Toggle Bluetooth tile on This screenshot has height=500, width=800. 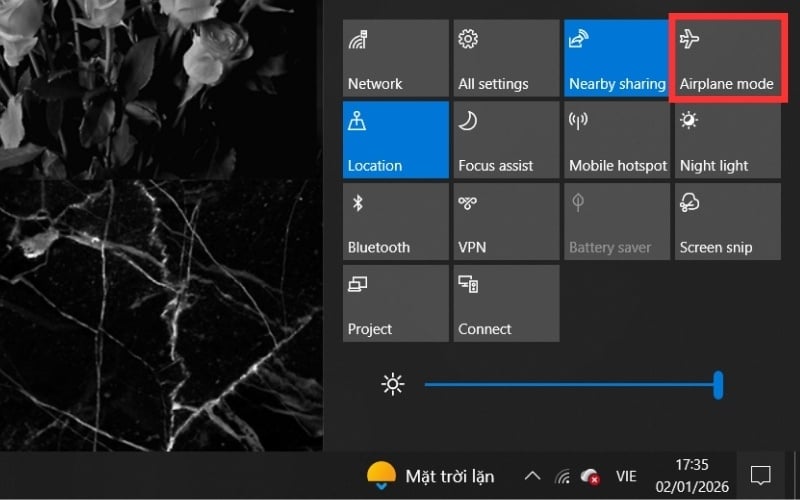pyautogui.click(x=395, y=223)
